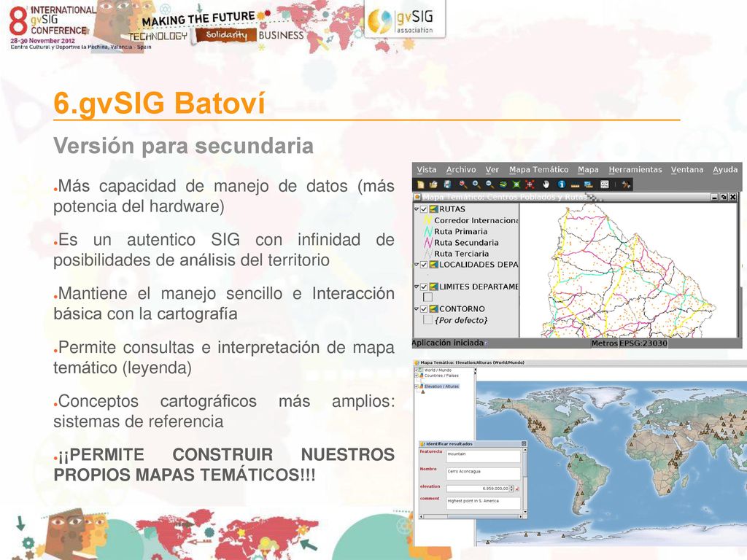Select the measure area tool icon
The width and height of the screenshot is (747, 560).
tap(589, 184)
